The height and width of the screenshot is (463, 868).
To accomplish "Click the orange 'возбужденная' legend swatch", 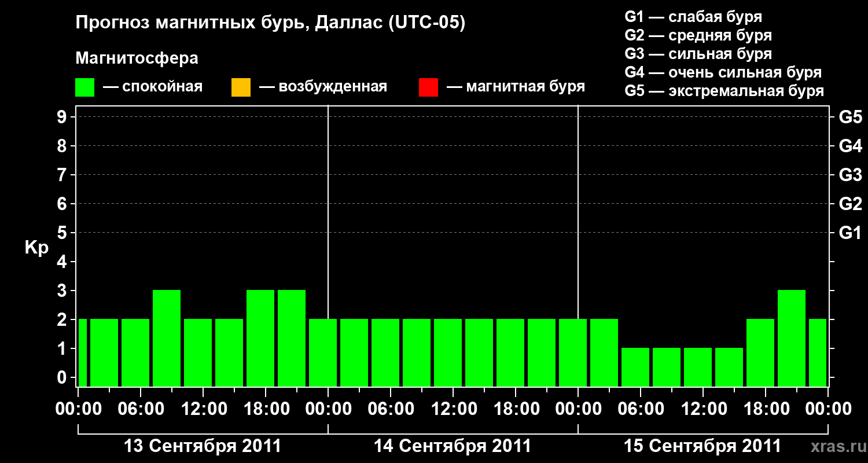I will coord(241,87).
